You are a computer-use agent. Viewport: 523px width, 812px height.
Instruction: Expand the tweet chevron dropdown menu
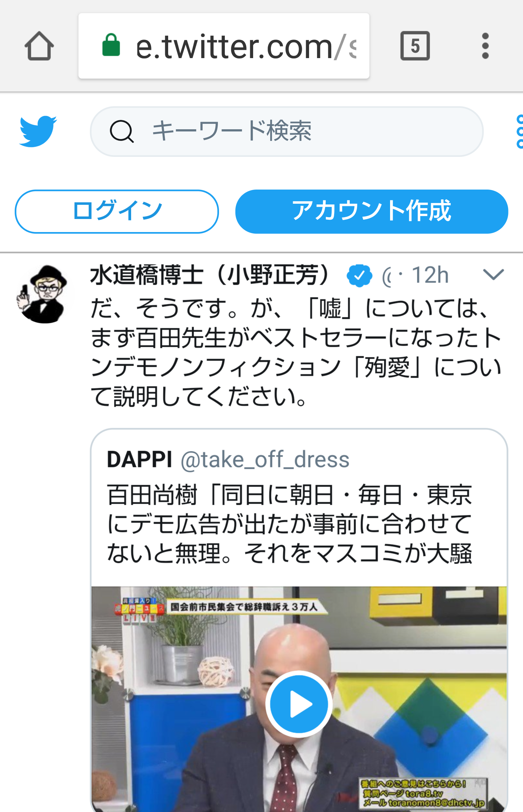click(x=493, y=274)
